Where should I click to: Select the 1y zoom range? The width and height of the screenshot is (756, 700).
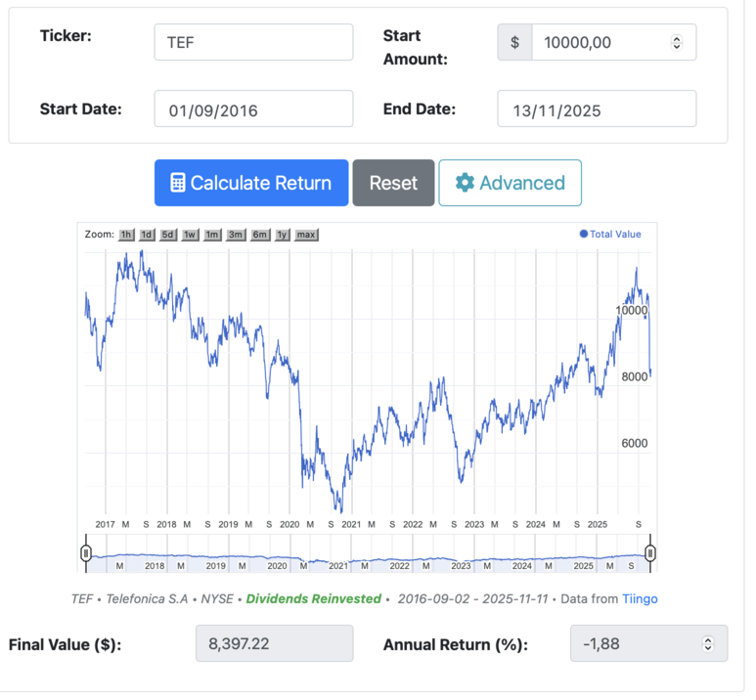(282, 235)
